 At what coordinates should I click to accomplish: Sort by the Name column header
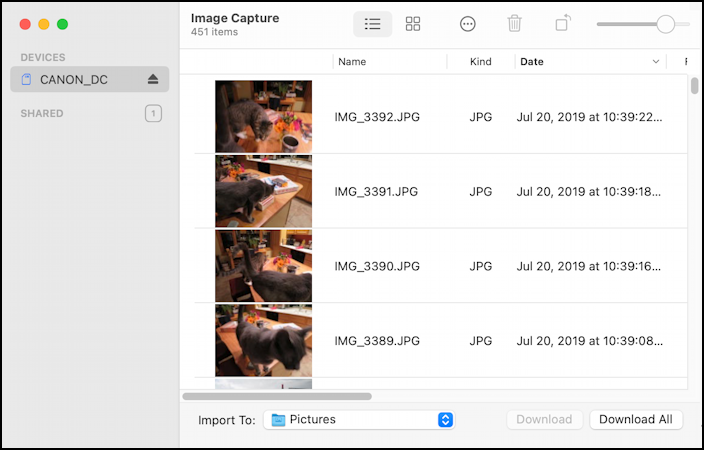coord(352,62)
